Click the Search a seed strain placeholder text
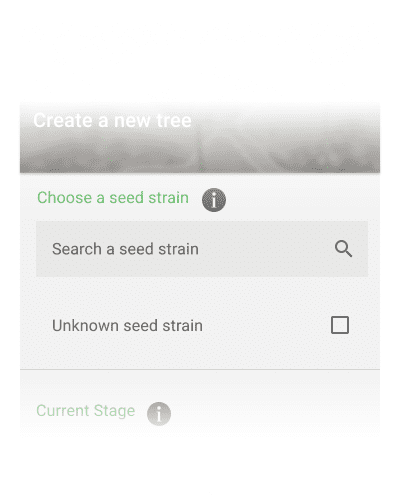 coord(125,249)
